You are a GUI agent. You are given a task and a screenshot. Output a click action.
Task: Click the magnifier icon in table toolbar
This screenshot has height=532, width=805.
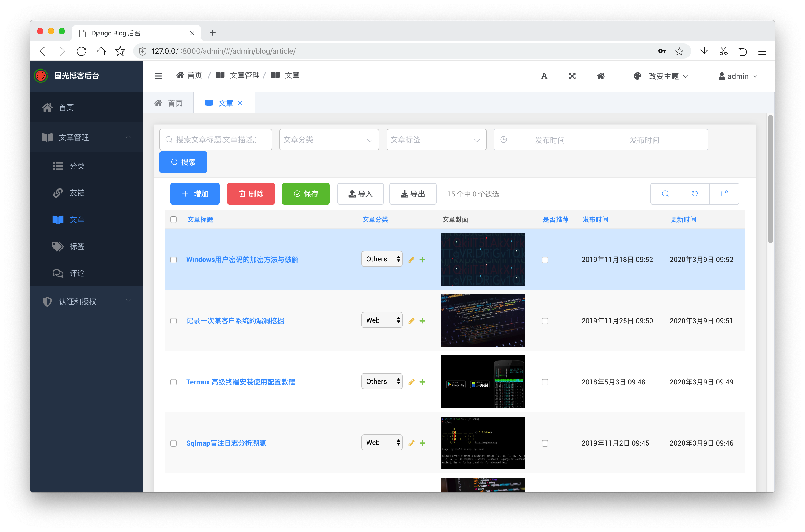(665, 194)
